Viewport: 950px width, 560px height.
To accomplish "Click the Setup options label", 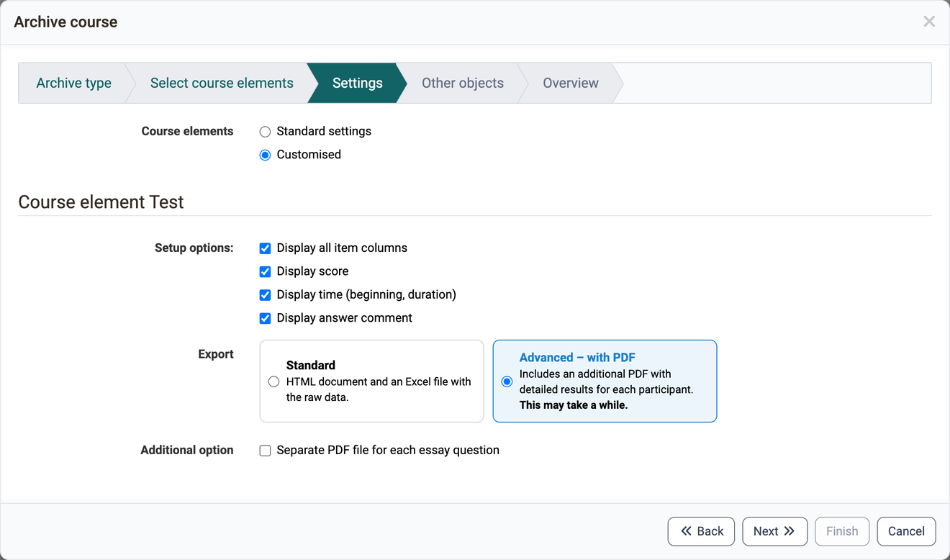I will 194,248.
